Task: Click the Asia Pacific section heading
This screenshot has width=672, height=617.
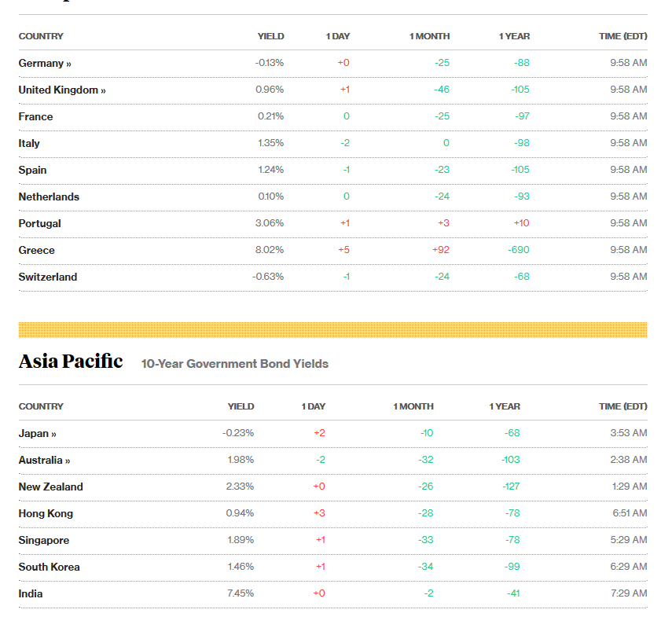Action: click(x=71, y=362)
